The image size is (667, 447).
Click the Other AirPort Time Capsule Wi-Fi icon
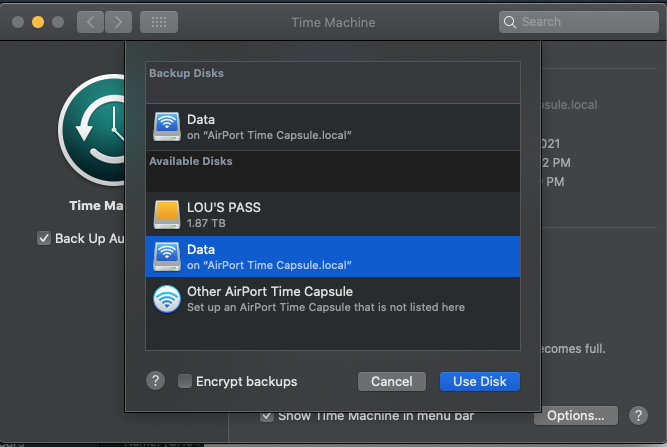pos(166,299)
